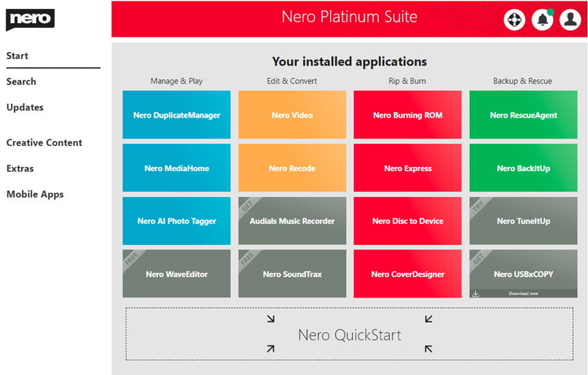Click the Edit & Convert column heading

pos(292,81)
